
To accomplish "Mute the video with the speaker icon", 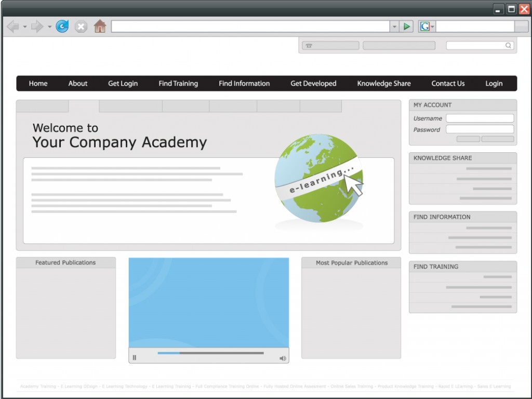I will 283,358.
